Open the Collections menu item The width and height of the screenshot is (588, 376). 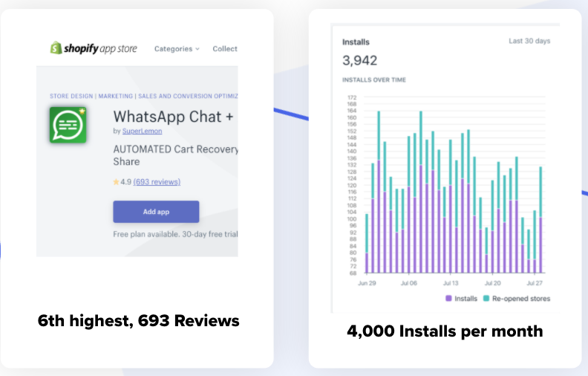225,49
